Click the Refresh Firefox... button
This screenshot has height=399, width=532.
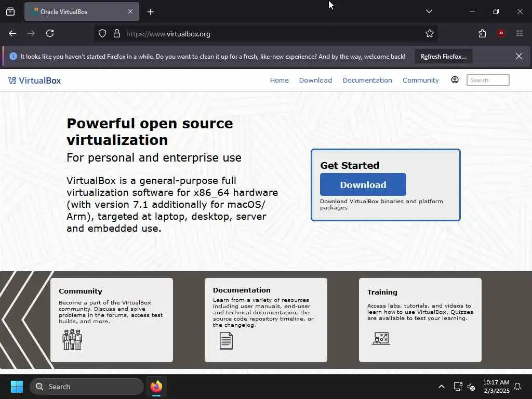point(444,56)
